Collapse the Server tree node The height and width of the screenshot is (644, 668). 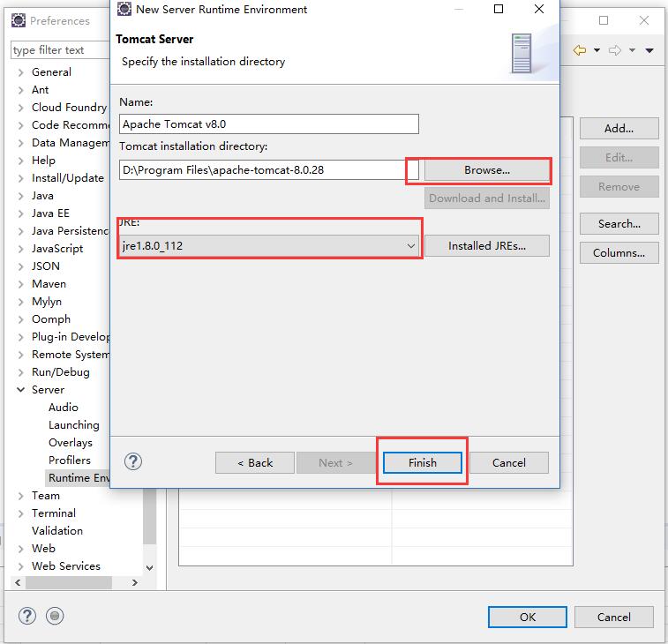[x=20, y=390]
